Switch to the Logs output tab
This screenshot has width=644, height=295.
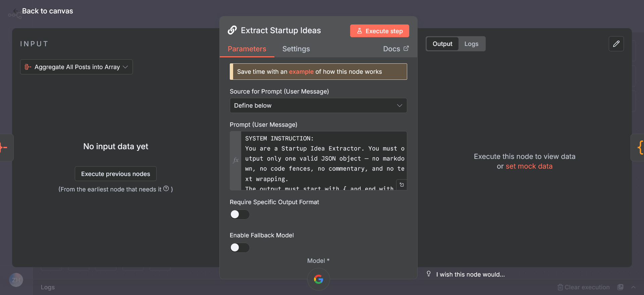[x=471, y=44]
